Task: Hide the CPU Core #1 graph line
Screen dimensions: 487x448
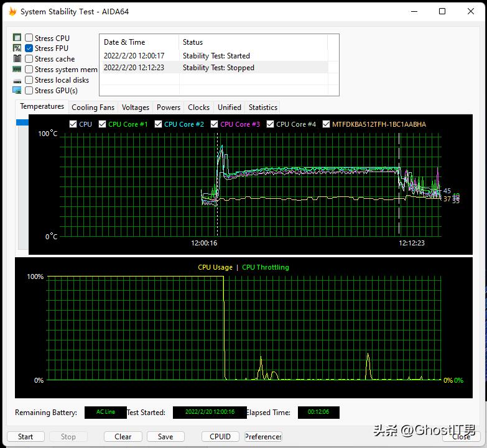Action: pyautogui.click(x=103, y=124)
